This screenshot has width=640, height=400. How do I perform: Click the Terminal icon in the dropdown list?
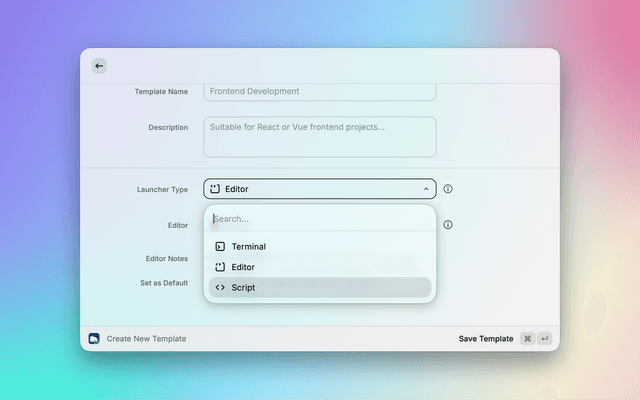pyautogui.click(x=220, y=246)
